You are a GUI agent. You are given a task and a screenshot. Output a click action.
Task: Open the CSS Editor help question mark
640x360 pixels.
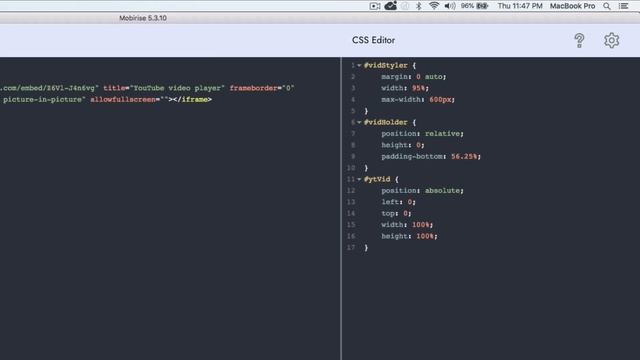579,40
